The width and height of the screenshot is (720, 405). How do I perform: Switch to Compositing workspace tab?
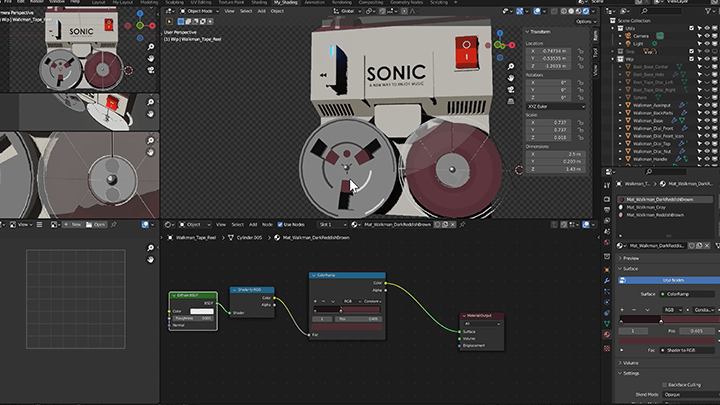[x=371, y=2]
